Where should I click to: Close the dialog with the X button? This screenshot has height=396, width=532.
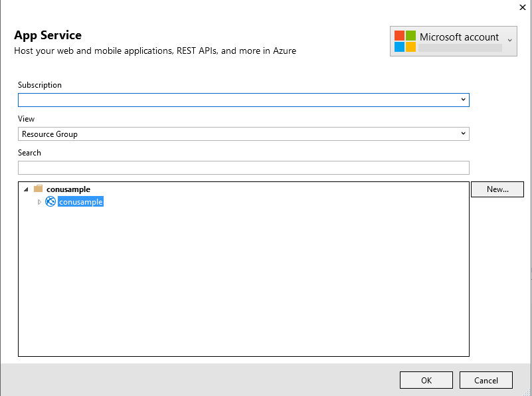[x=523, y=7]
